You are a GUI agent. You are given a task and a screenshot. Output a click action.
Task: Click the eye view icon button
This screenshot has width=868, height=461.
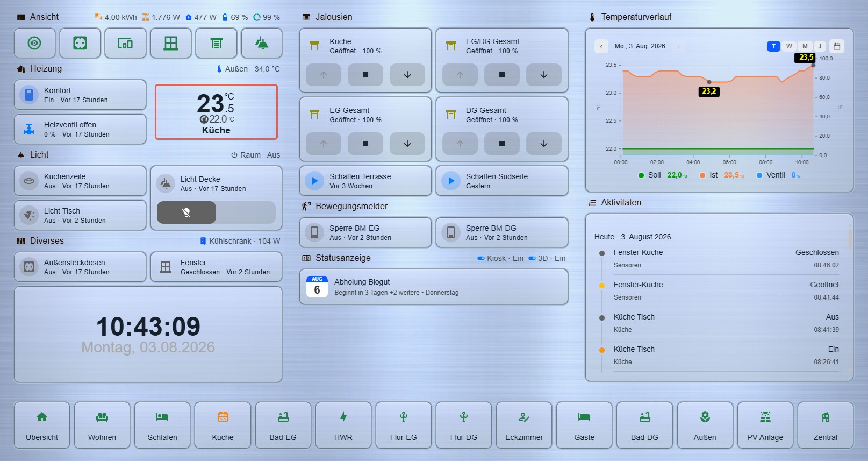tap(34, 43)
